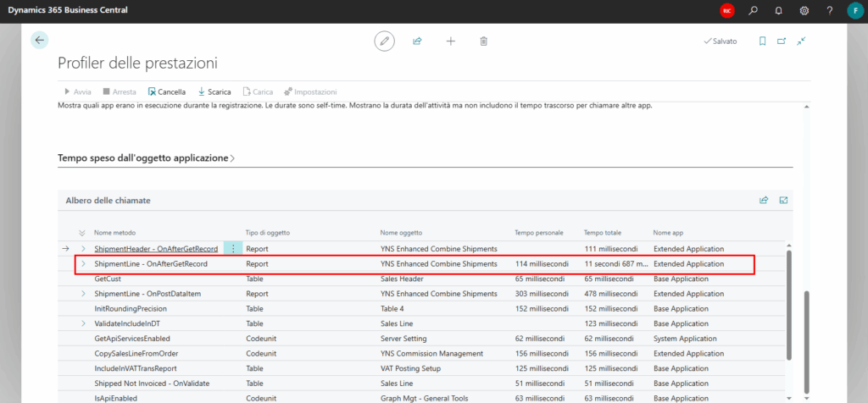Open page in new window icon
This screenshot has height=403, width=868.
point(782,41)
